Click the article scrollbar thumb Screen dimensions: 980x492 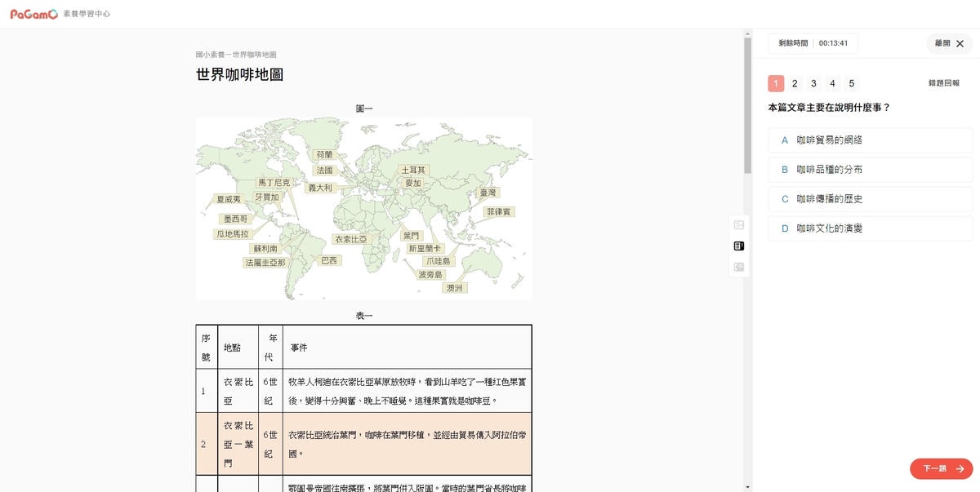747,106
